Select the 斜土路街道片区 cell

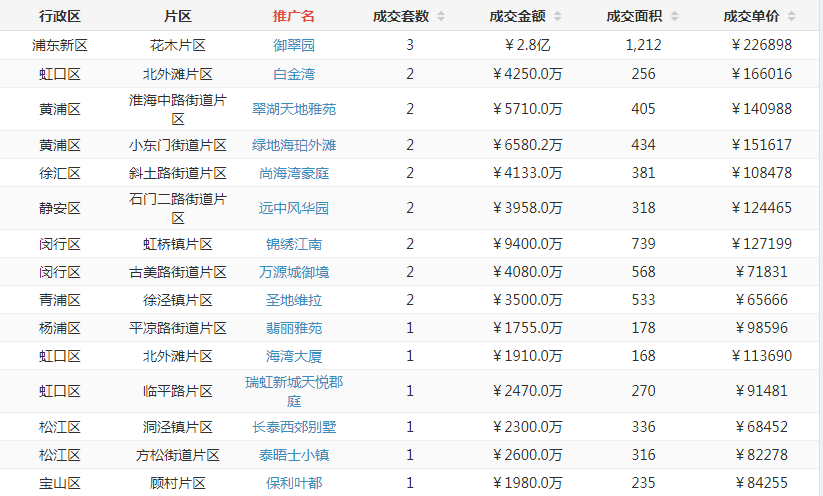coord(177,173)
